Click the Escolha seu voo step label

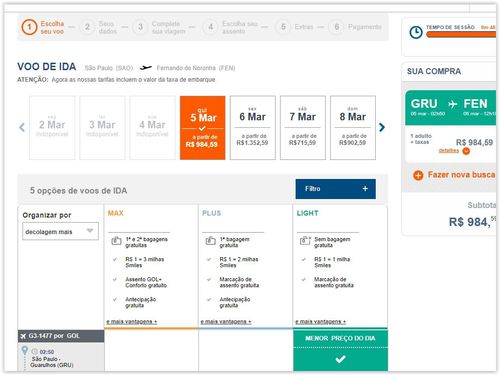(52, 27)
